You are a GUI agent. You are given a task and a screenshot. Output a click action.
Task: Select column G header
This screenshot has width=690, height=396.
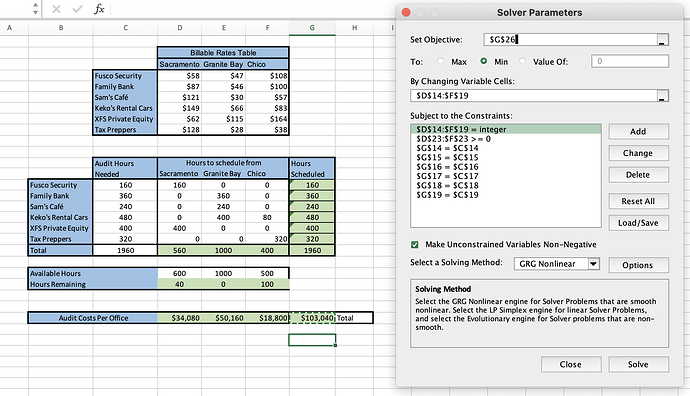tap(312, 28)
